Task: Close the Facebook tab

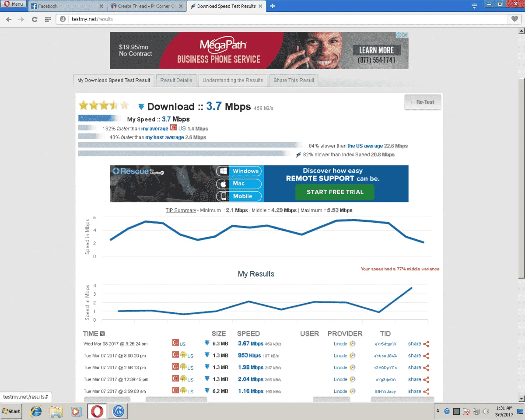Action: (101, 6)
